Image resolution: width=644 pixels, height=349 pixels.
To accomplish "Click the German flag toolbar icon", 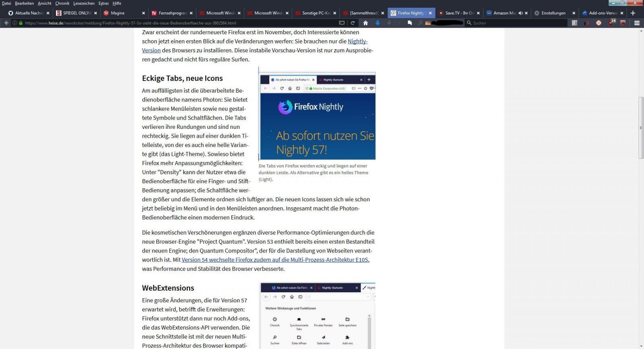I will click(x=428, y=23).
